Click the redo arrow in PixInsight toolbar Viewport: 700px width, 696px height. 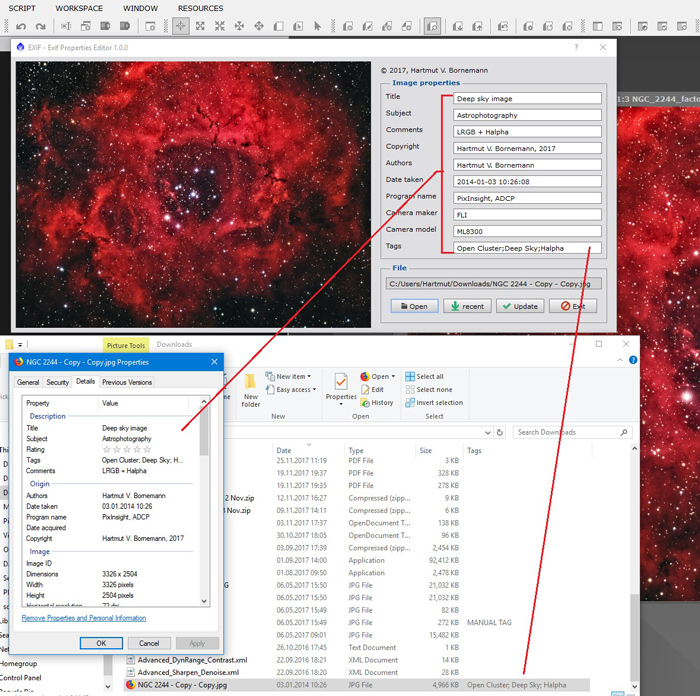(41, 26)
